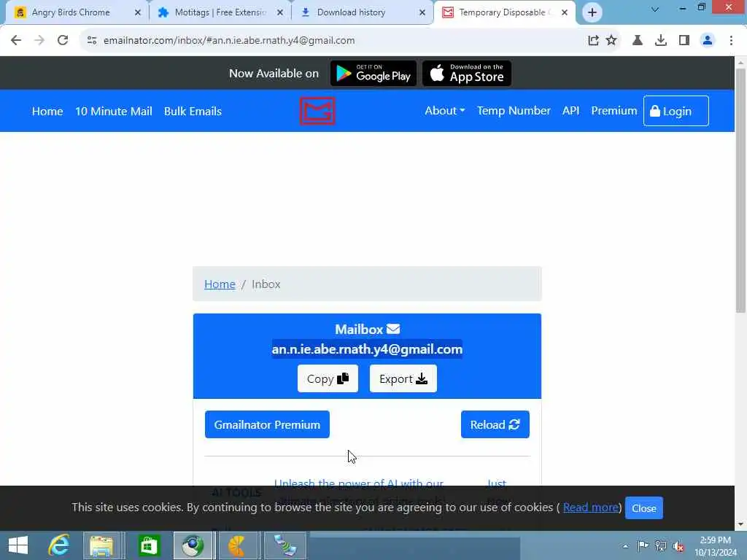Viewport: 747px width, 560px height.
Task: Open a new browser tab
Action: tap(592, 12)
